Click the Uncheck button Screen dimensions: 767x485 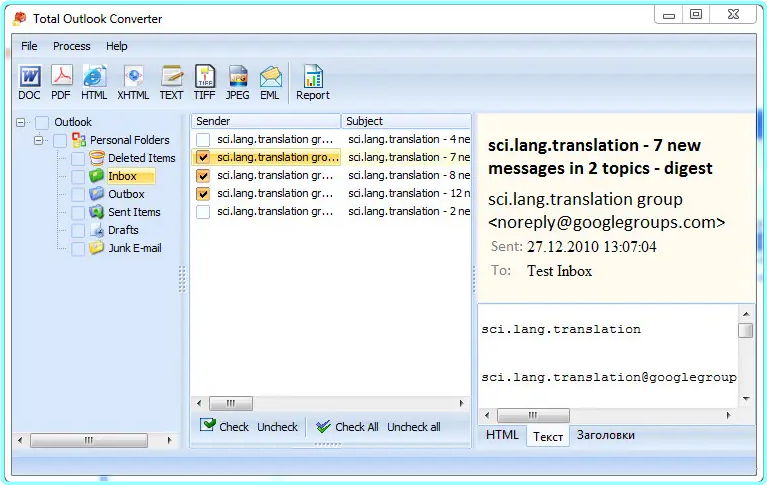pyautogui.click(x=277, y=427)
